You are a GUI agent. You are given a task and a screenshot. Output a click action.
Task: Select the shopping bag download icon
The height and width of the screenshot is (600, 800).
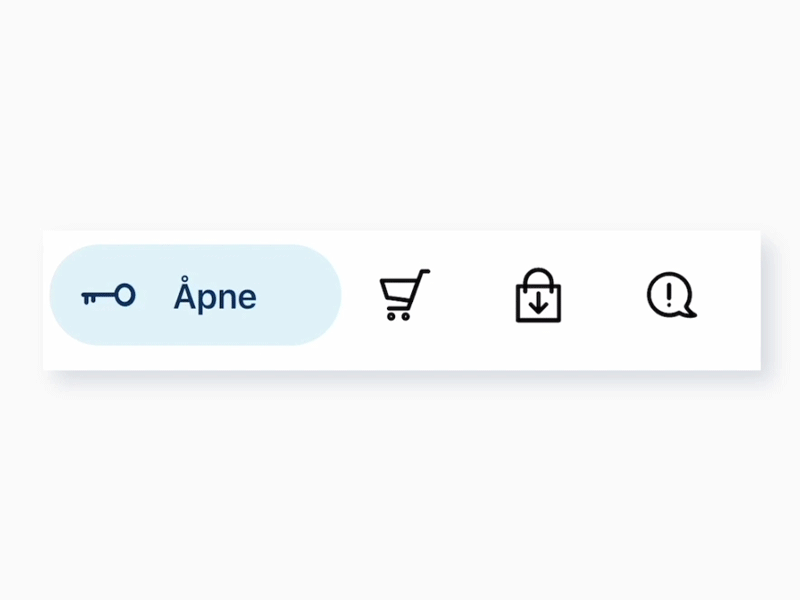538,296
